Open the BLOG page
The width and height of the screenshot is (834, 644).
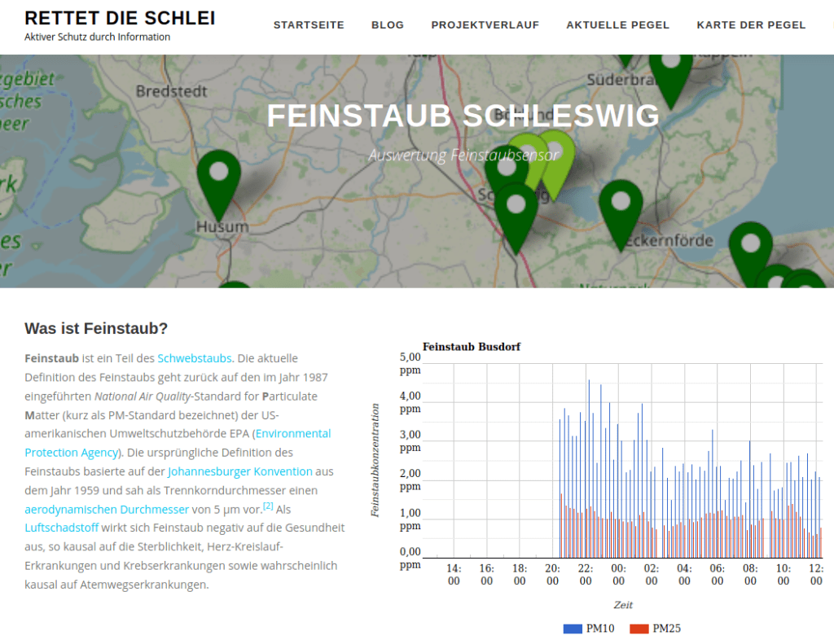point(388,25)
